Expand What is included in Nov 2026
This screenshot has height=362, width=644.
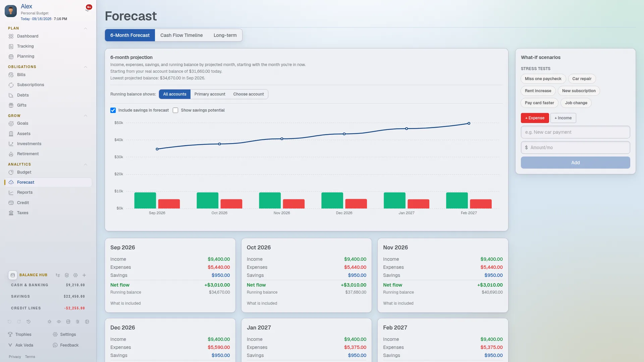pos(398,303)
